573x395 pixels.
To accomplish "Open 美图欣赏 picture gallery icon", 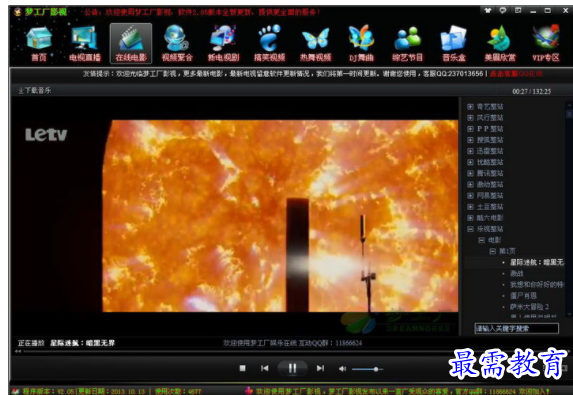I will pos(500,43).
